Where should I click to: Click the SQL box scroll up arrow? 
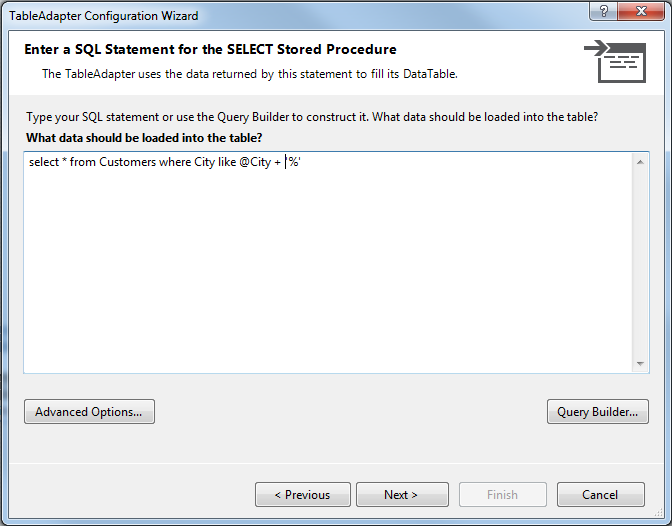(x=640, y=162)
